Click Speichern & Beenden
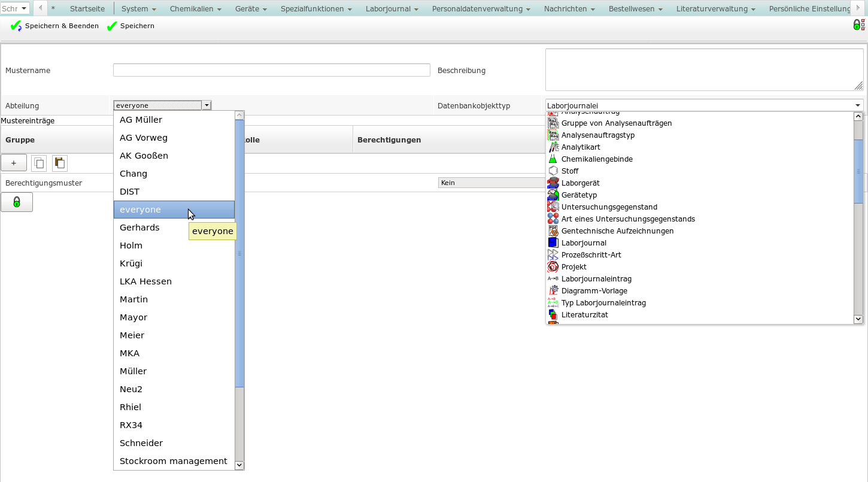The height and width of the screenshot is (482, 868). point(54,26)
